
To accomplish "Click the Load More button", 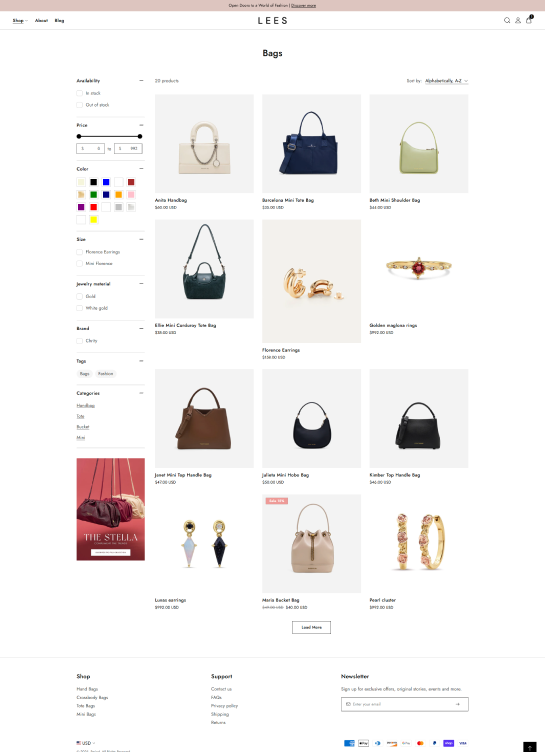I will (311, 627).
